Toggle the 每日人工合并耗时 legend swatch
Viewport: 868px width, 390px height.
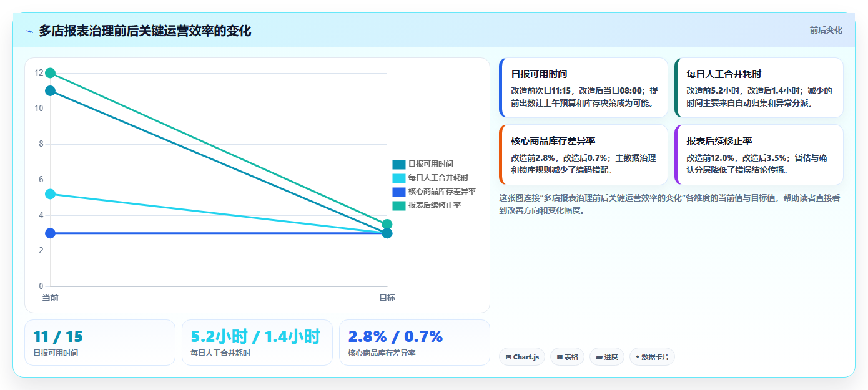click(399, 178)
